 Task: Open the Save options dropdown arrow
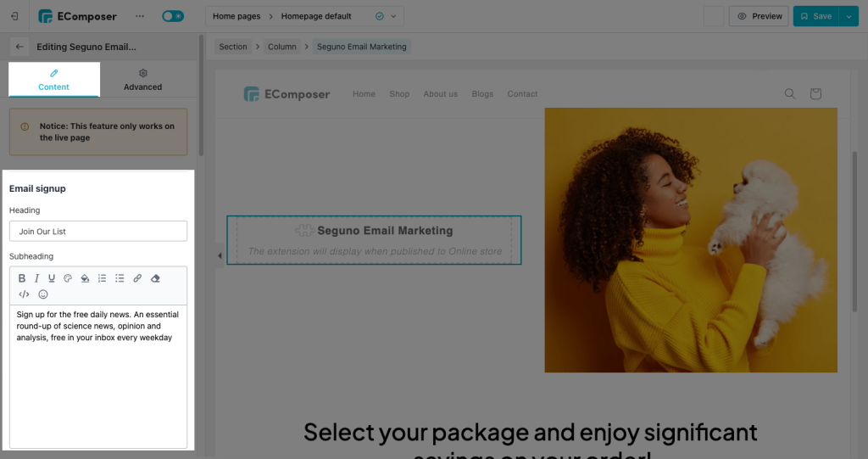point(849,16)
